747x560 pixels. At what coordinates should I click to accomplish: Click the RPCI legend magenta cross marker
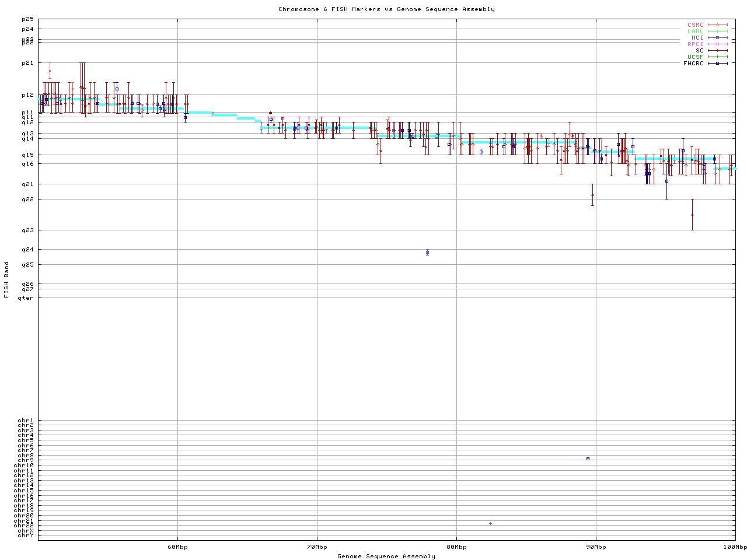717,44
